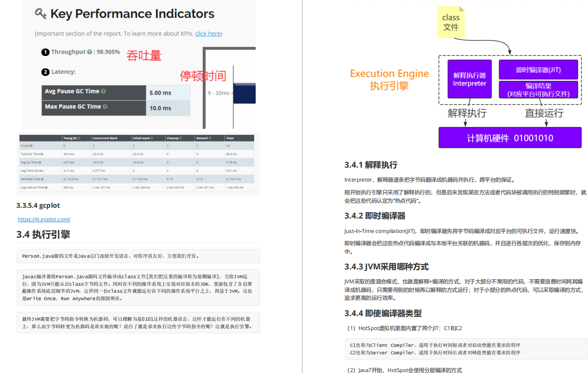Click the help icon beside Avg Pause GC Time
The height and width of the screenshot is (373, 588).
pos(103,91)
